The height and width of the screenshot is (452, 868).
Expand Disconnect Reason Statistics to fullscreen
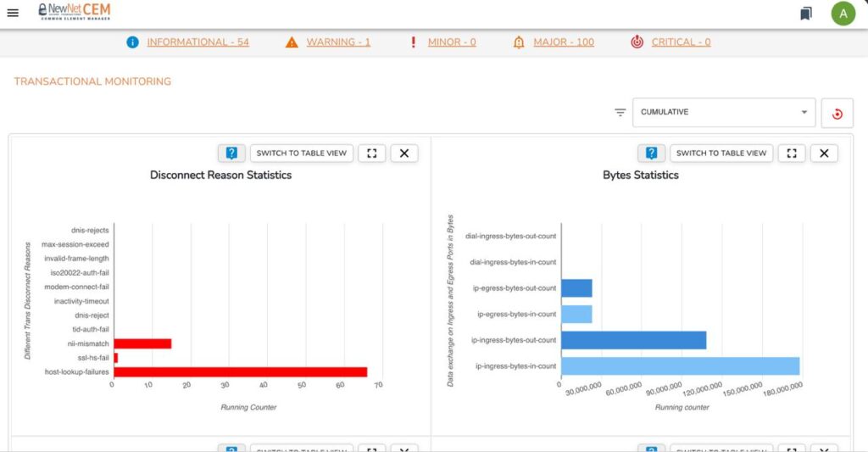pyautogui.click(x=372, y=153)
